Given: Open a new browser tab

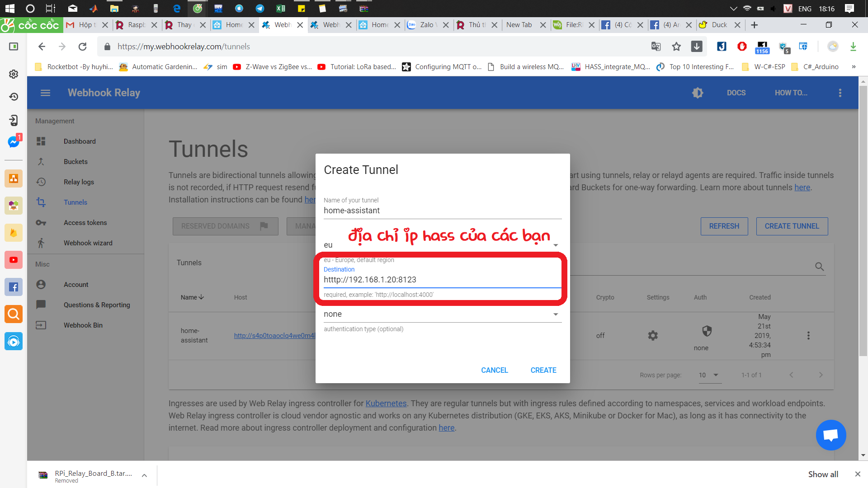Looking at the screenshot, I should [x=754, y=25].
